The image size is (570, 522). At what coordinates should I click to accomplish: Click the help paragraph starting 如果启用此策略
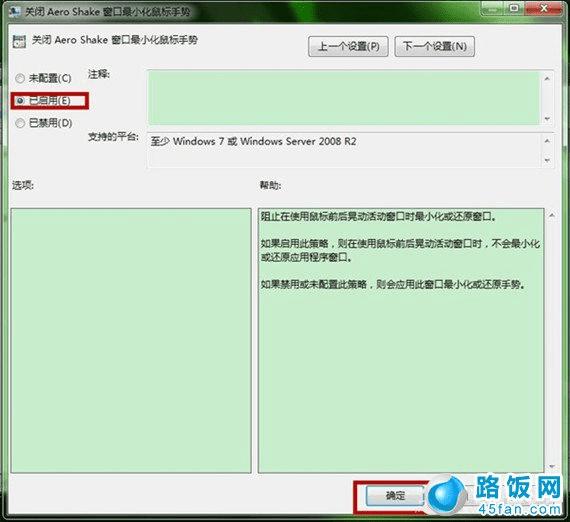click(x=400, y=250)
